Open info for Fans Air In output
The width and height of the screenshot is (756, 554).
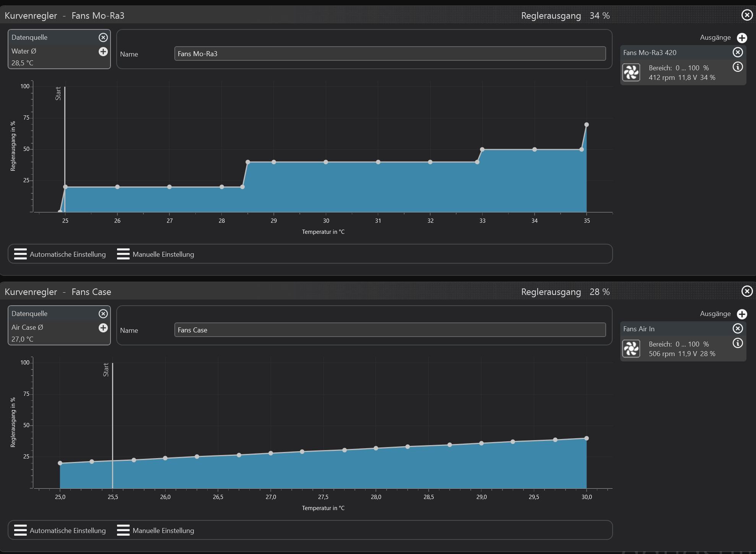[738, 343]
